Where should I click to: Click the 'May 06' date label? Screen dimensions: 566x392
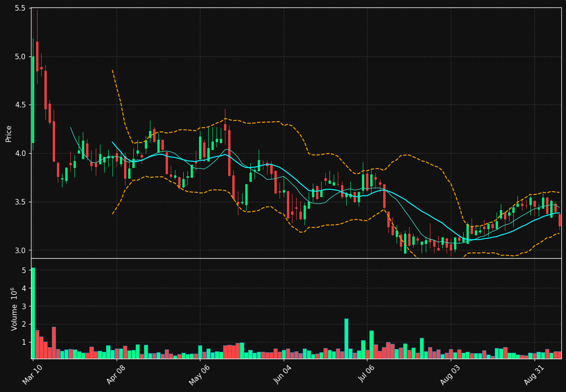point(199,375)
